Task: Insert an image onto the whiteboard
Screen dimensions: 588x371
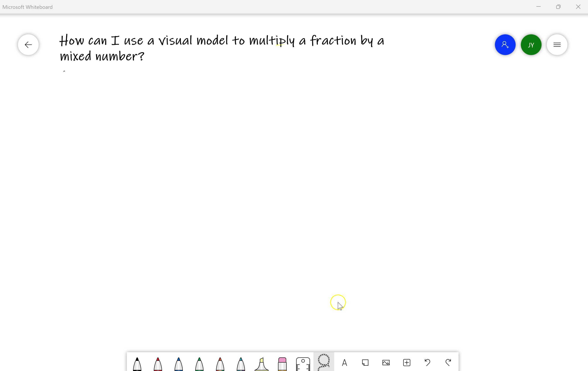Action: point(386,363)
